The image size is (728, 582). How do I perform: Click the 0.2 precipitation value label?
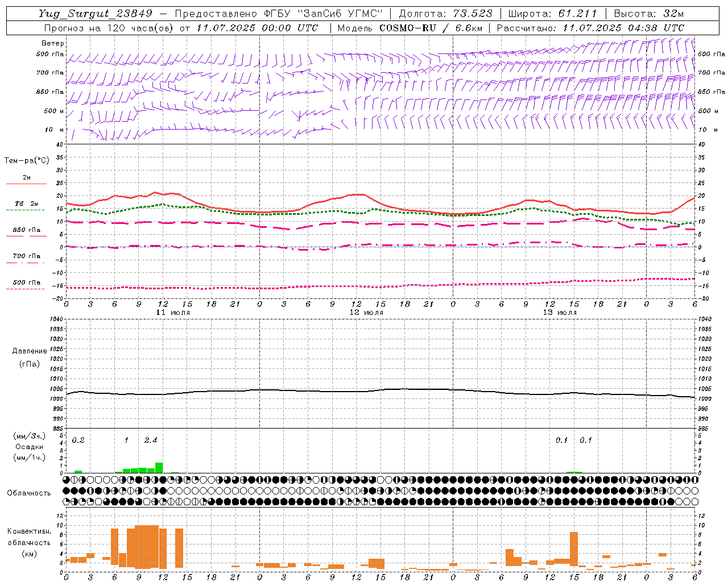click(x=78, y=440)
